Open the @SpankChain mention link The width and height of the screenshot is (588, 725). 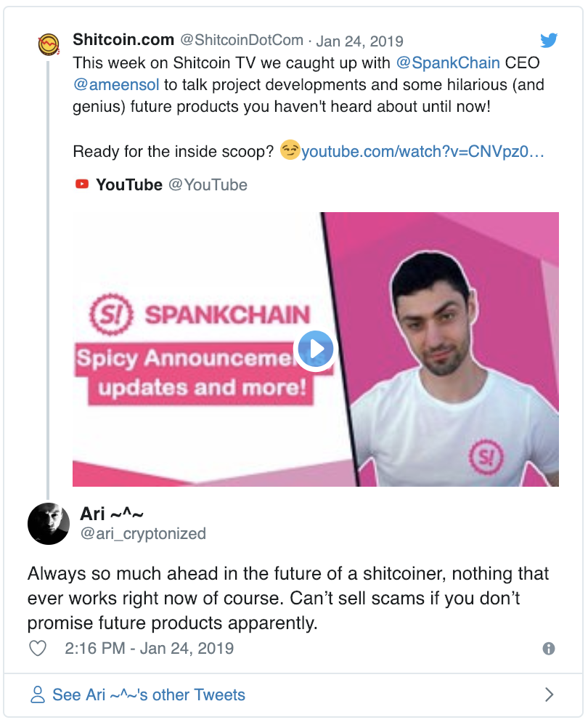pyautogui.click(x=448, y=62)
